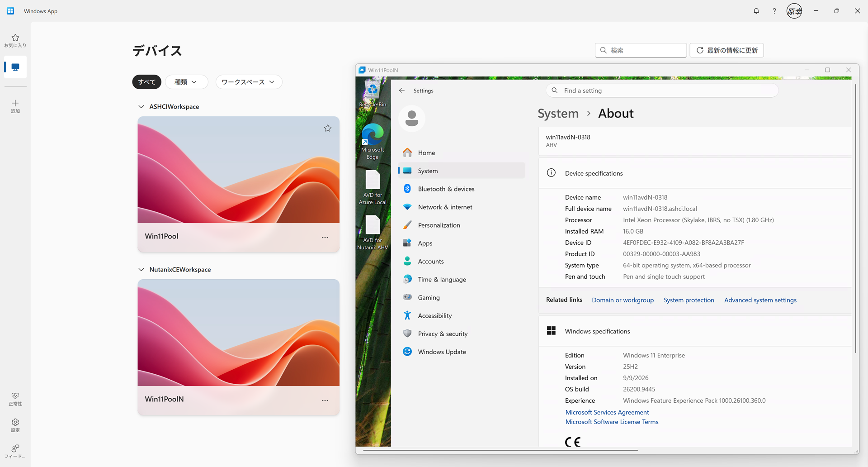Open the Domain or workgroup link

pyautogui.click(x=623, y=300)
